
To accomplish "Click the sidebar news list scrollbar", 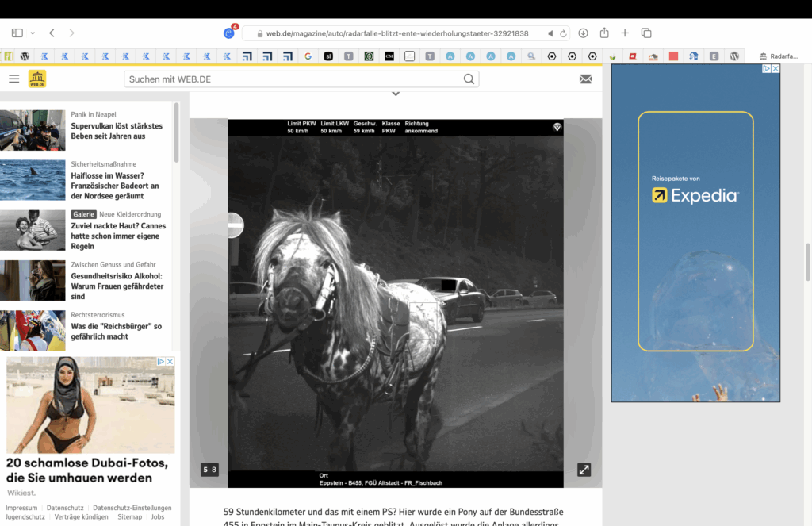I will 176,132.
